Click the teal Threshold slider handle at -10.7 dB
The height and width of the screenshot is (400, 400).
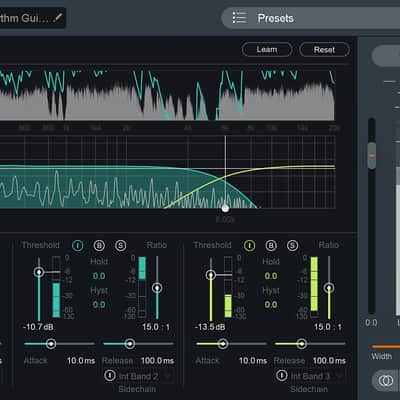39,272
